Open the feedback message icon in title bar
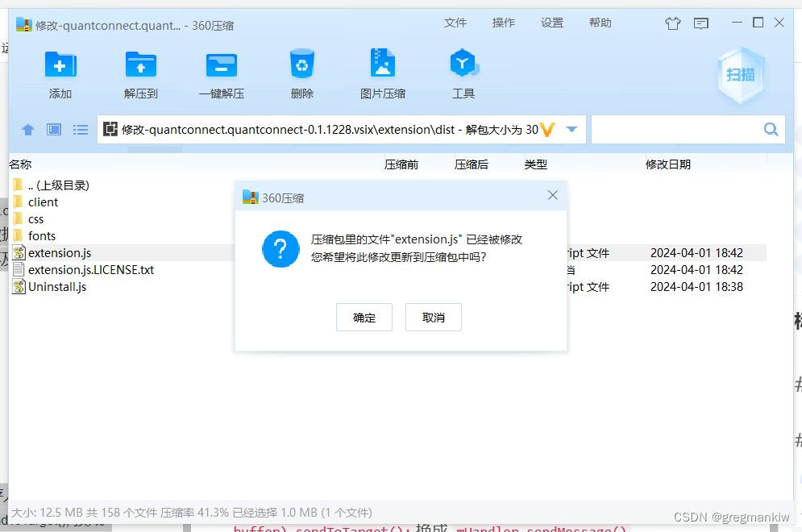 click(x=700, y=23)
